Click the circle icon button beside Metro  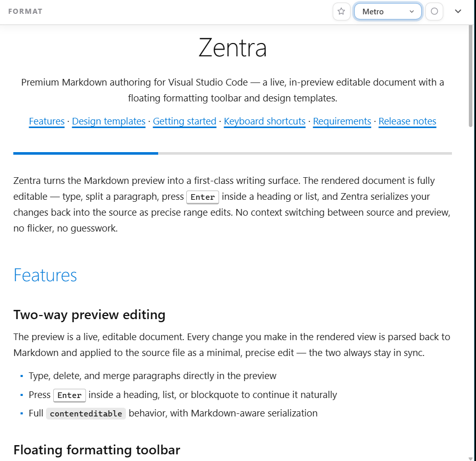tap(434, 12)
